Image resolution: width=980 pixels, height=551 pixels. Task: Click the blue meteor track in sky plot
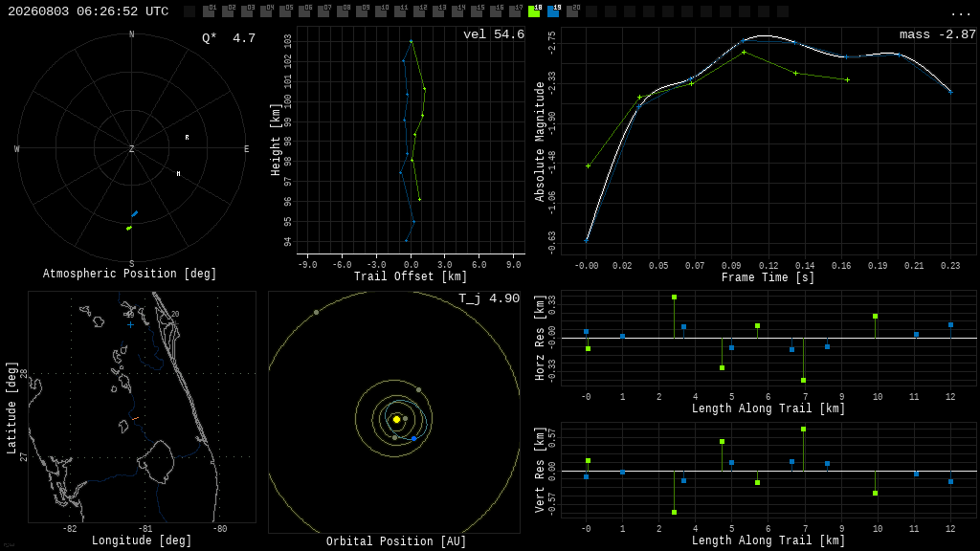tap(134, 214)
